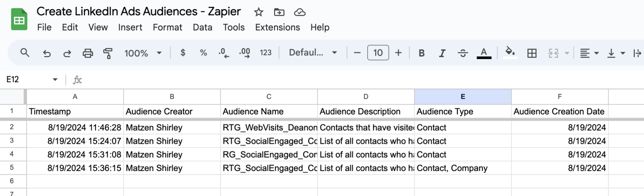Screen dimensions: 644x196
Task: Select the Audience Name header cell
Action: coord(269,111)
